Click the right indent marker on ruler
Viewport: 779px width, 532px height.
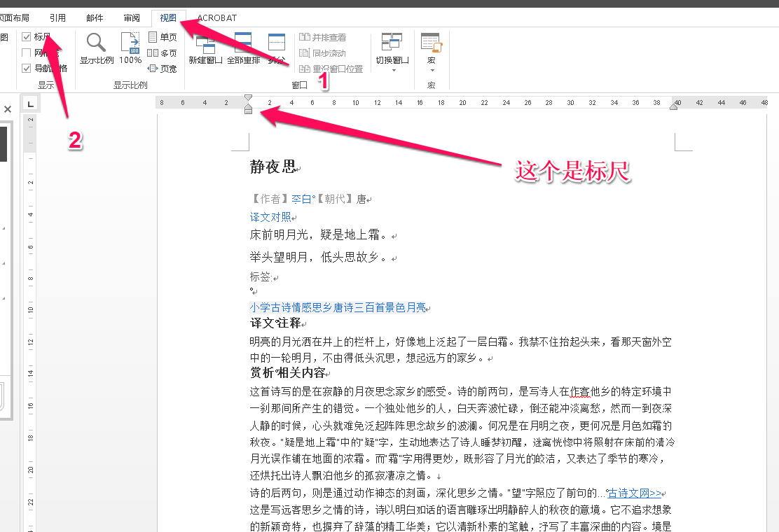pos(674,106)
